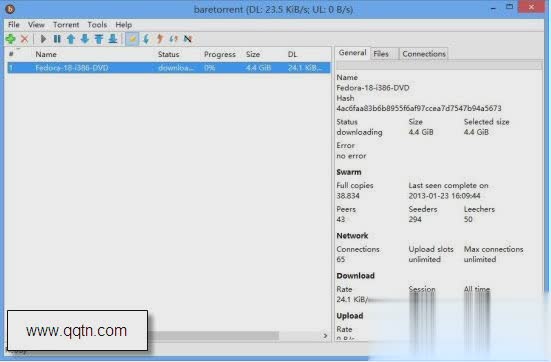Maximize the baretorrent window
This screenshot has height=362, width=551.
(510, 7)
